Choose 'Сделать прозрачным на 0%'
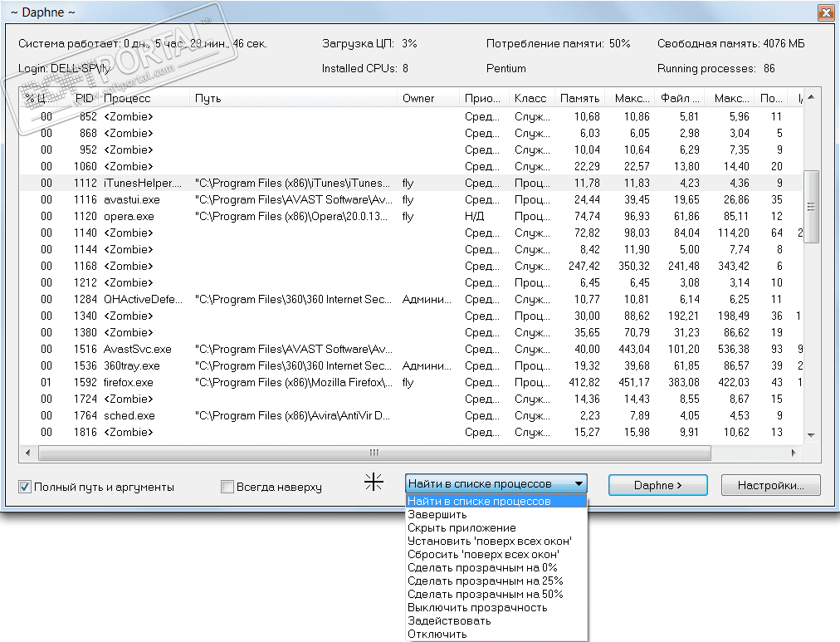The height and width of the screenshot is (642, 840). [x=496, y=567]
